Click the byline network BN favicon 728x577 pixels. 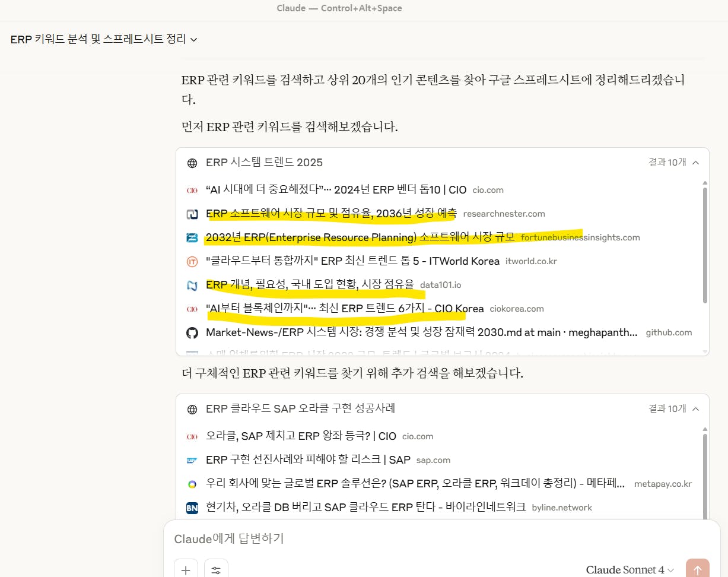click(192, 508)
